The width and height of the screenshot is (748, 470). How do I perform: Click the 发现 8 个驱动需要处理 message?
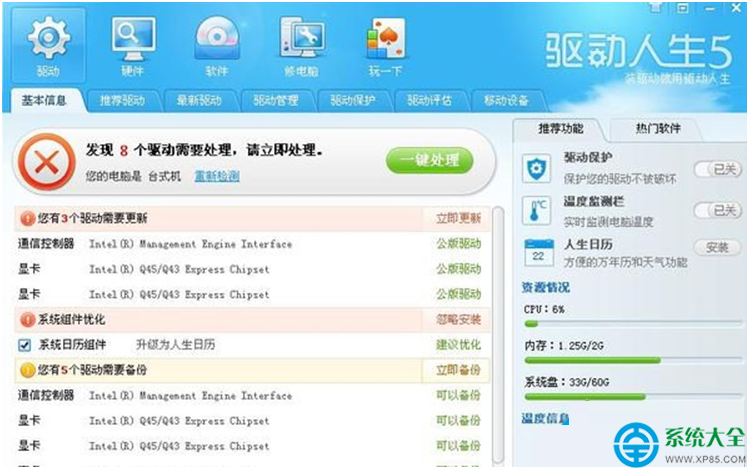(x=205, y=150)
